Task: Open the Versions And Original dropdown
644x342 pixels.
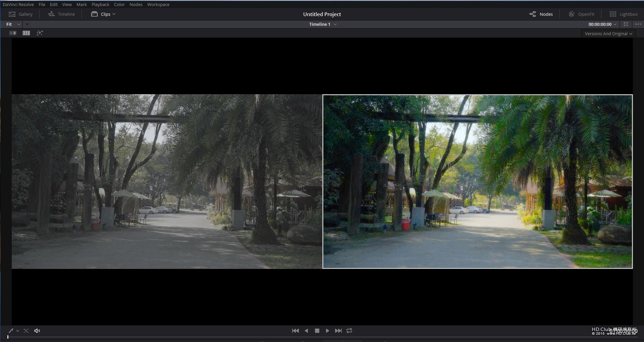Action: coord(608,34)
